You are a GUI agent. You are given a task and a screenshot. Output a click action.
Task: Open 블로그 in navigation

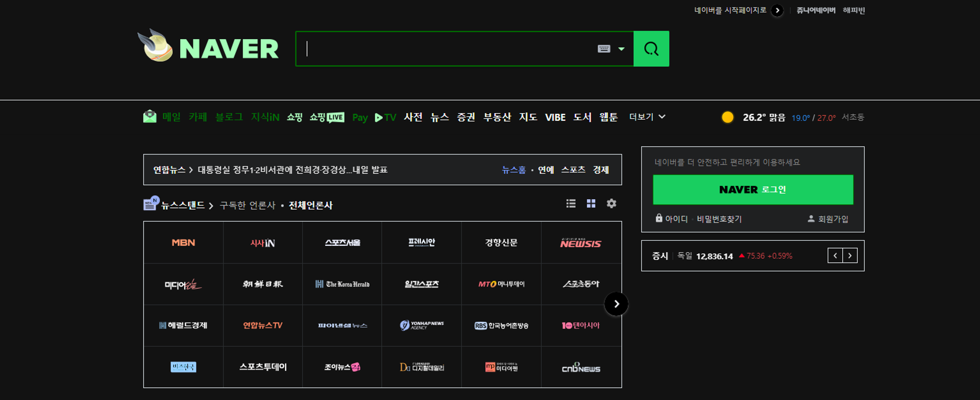pos(229,117)
